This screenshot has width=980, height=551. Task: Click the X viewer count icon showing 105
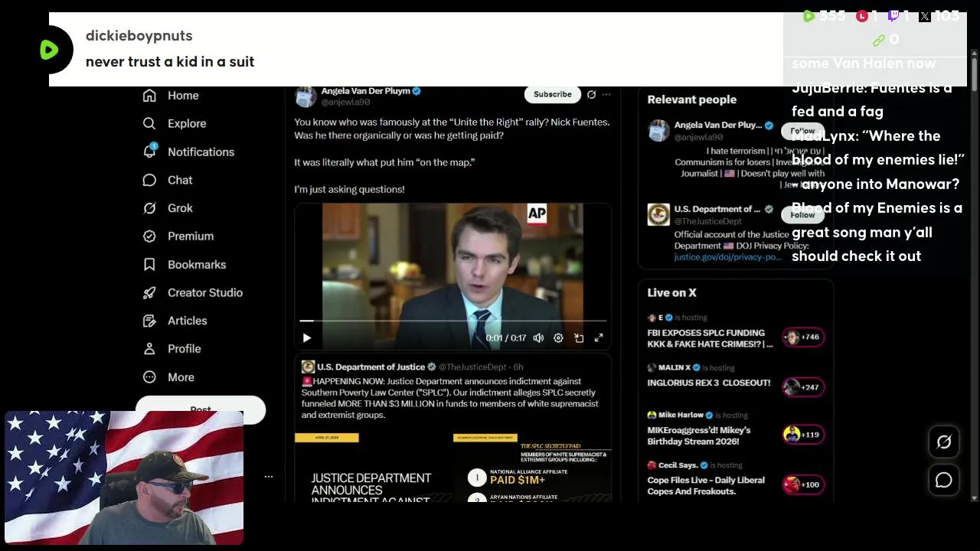click(925, 16)
